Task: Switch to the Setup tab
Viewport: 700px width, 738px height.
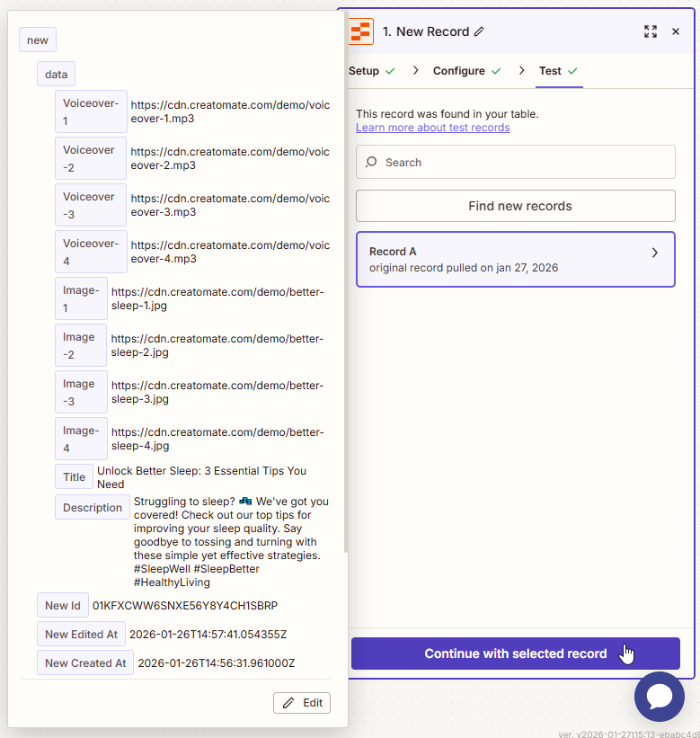Action: click(371, 71)
